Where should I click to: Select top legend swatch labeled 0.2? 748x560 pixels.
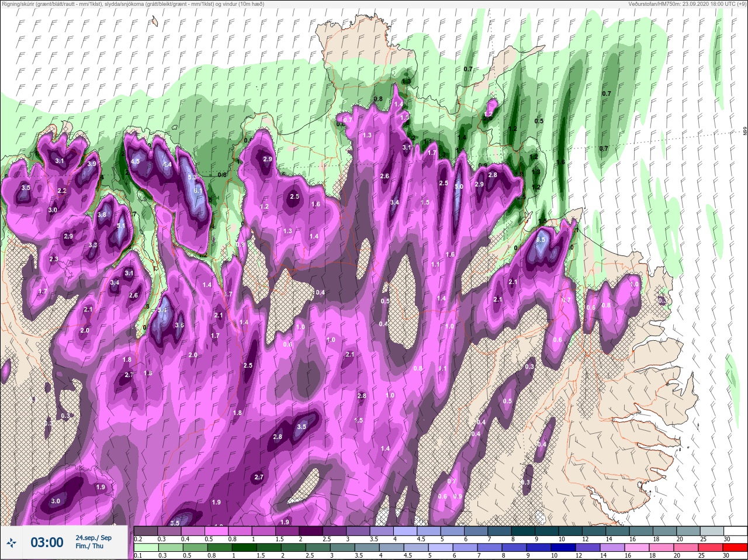pos(146,531)
